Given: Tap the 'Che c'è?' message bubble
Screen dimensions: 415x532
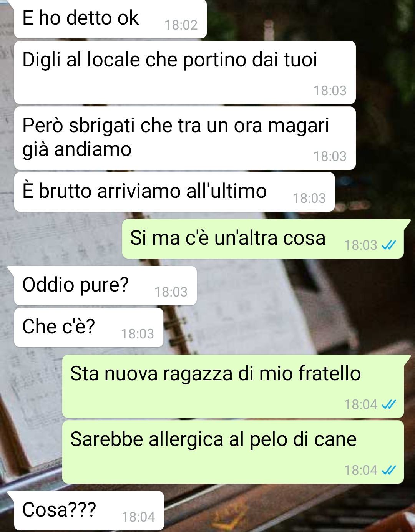Looking at the screenshot, I should coord(89,328).
